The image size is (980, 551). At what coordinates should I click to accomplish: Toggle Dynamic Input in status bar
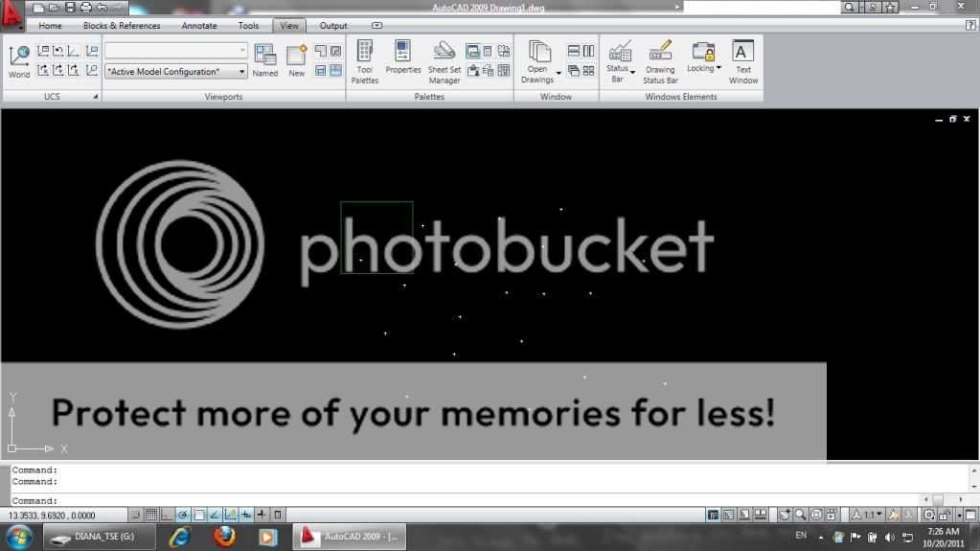pyautogui.click(x=246, y=515)
